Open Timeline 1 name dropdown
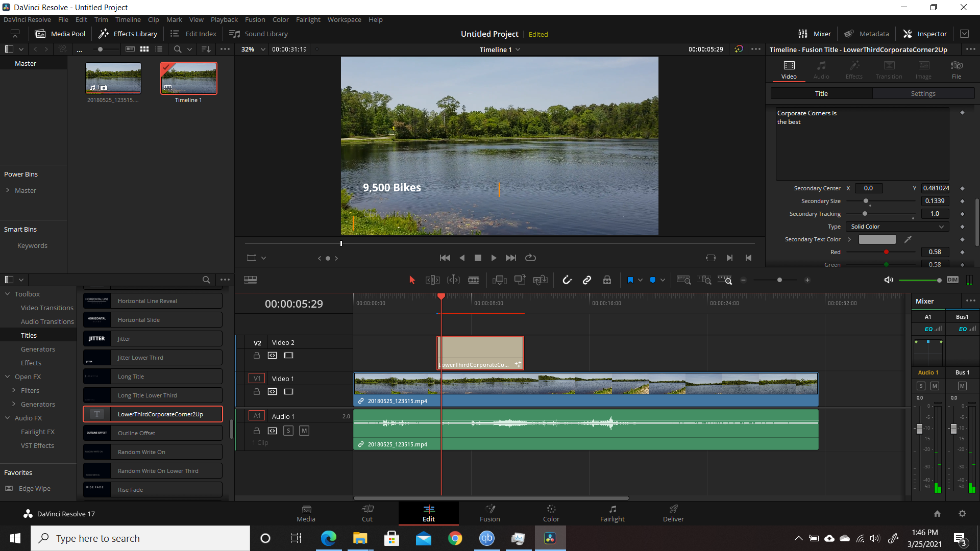 pos(518,49)
